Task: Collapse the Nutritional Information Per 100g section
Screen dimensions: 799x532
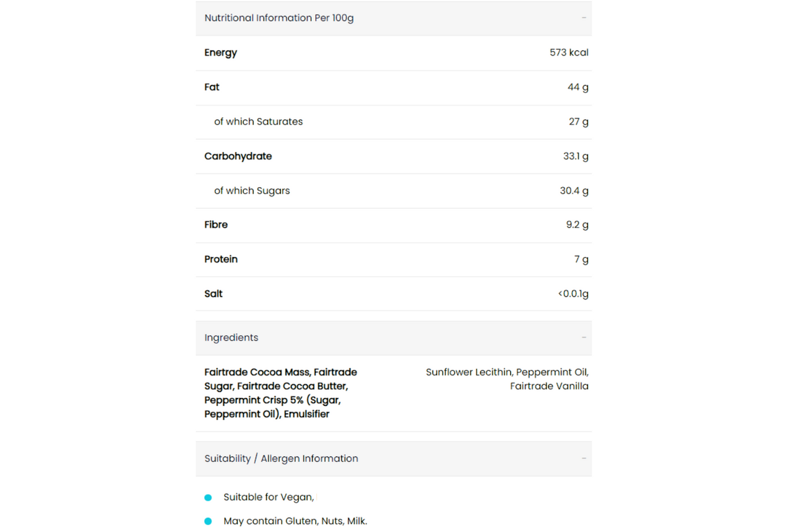Action: pos(394,18)
